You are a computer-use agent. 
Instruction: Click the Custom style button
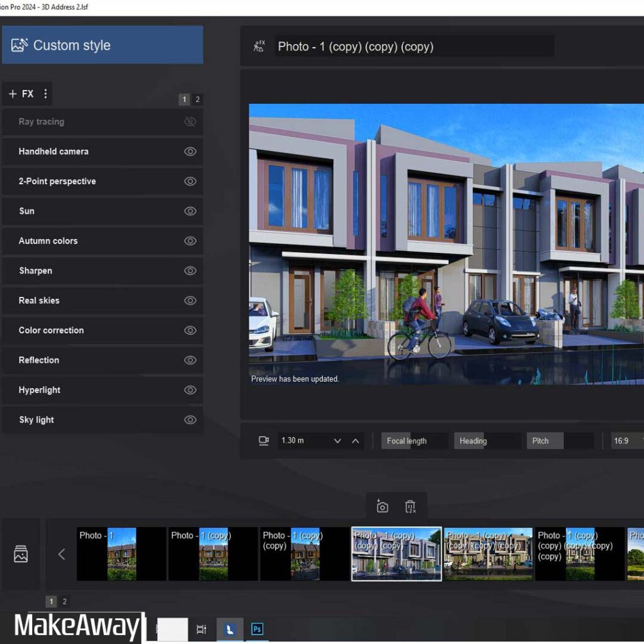pos(103,45)
